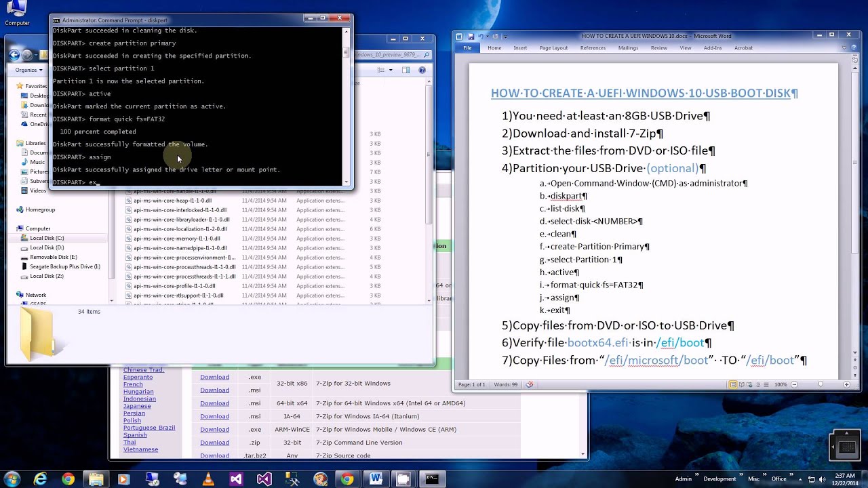
Task: Switch to Outline view in Word
Action: (757, 384)
